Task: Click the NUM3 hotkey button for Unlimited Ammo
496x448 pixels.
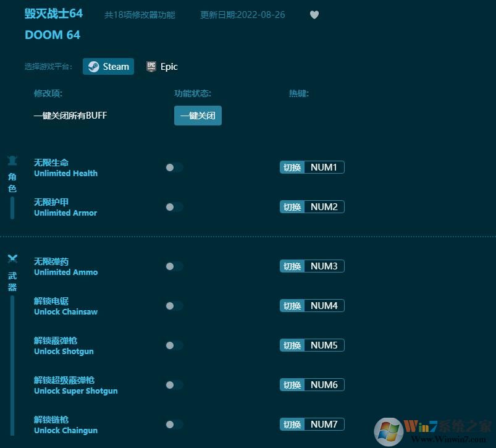Action: point(312,266)
